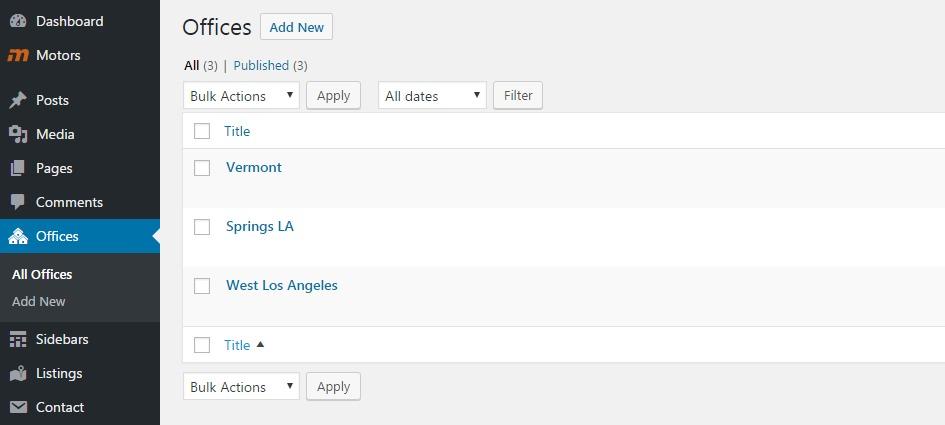Open the Published filter link
The width and height of the screenshot is (945, 425).
tap(261, 65)
